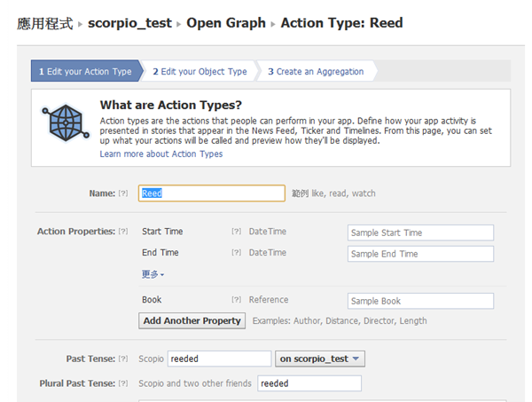Click the Open Graph globe icon
532x402 pixels.
click(65, 121)
